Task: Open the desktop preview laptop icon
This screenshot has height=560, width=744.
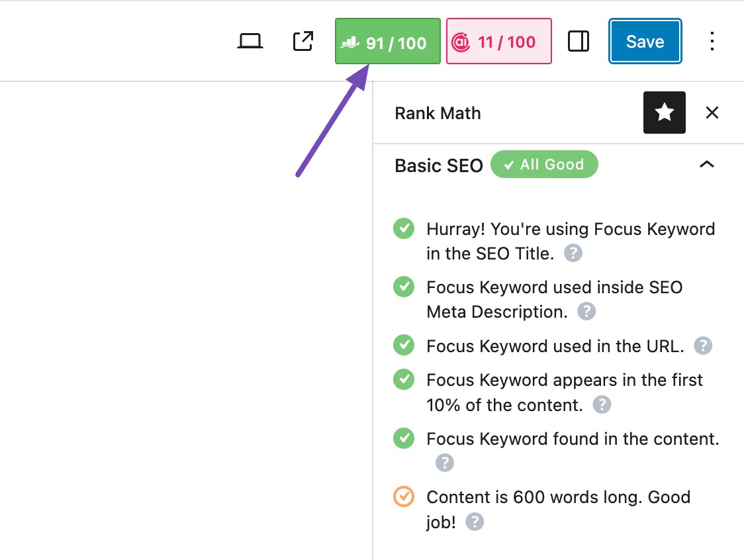Action: pyautogui.click(x=250, y=41)
